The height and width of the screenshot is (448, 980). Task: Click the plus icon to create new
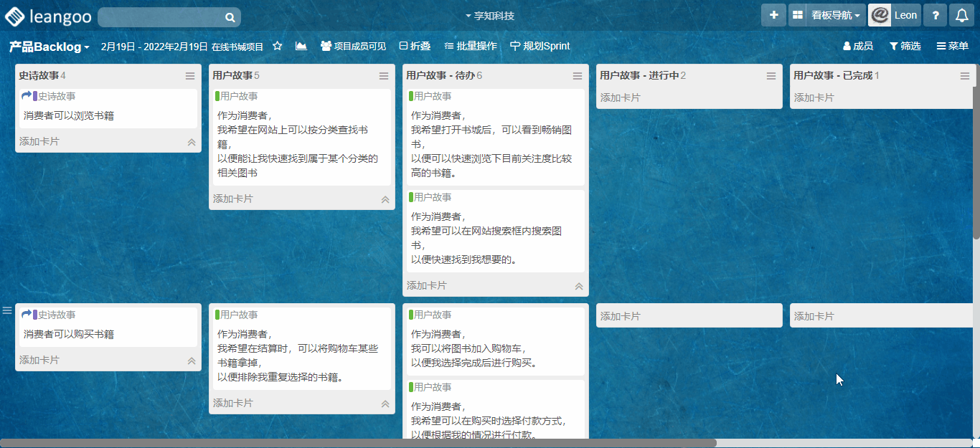pos(773,15)
